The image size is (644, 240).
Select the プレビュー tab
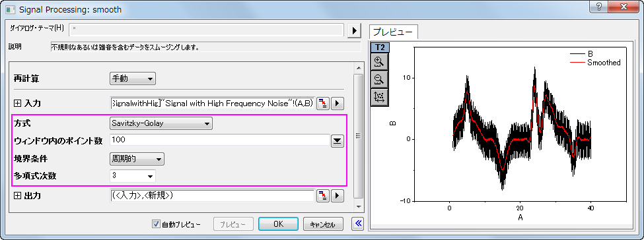pyautogui.click(x=394, y=32)
